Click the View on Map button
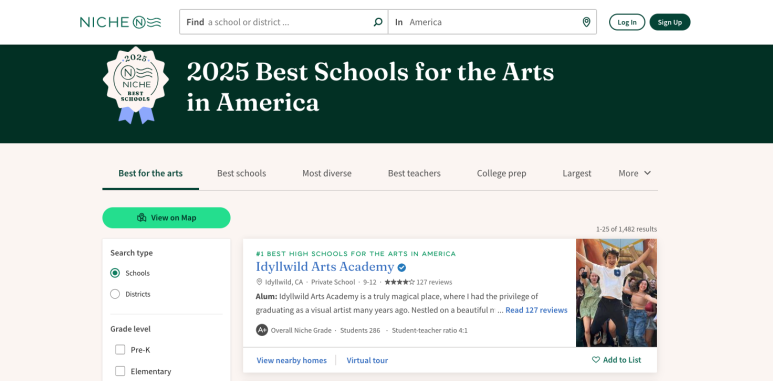The height and width of the screenshot is (381, 773). (x=166, y=218)
